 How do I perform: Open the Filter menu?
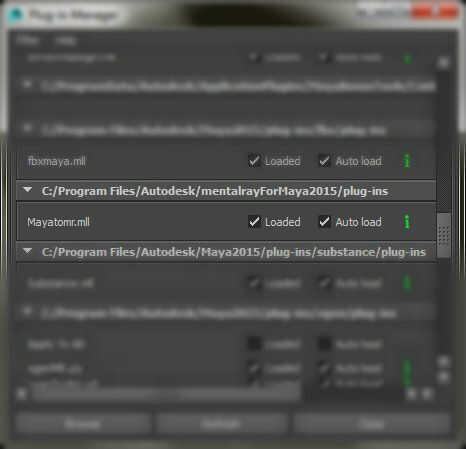(27, 41)
